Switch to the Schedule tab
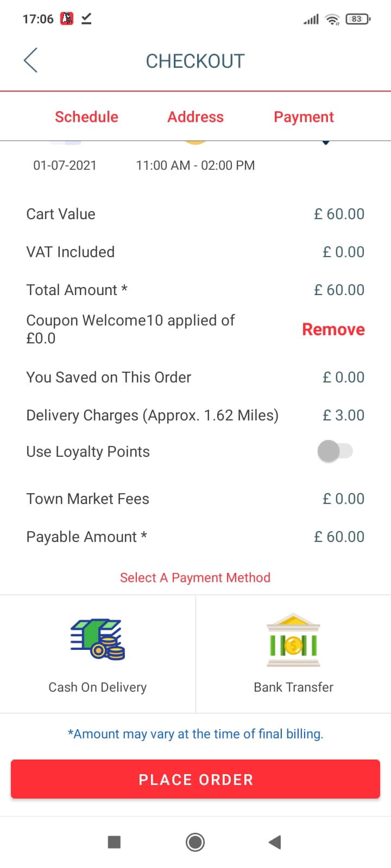The width and height of the screenshot is (391, 868). pyautogui.click(x=86, y=117)
